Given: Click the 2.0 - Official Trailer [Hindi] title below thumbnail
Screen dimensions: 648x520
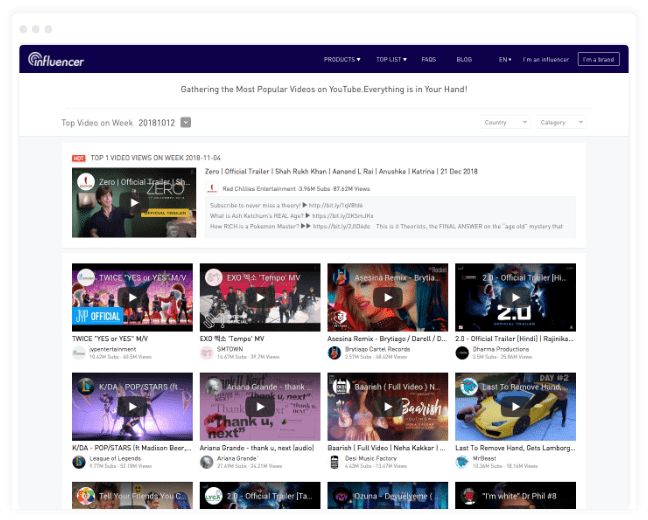Looking at the screenshot, I should (x=515, y=339).
